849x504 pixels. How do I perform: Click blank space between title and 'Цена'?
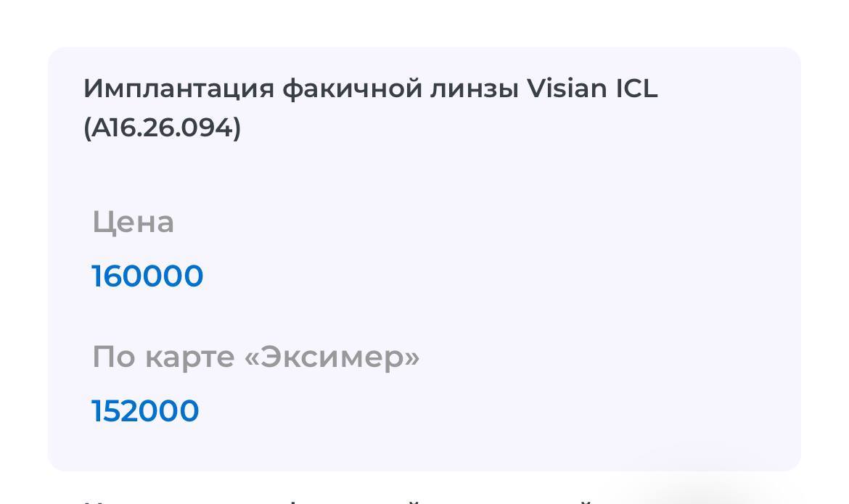[363, 174]
